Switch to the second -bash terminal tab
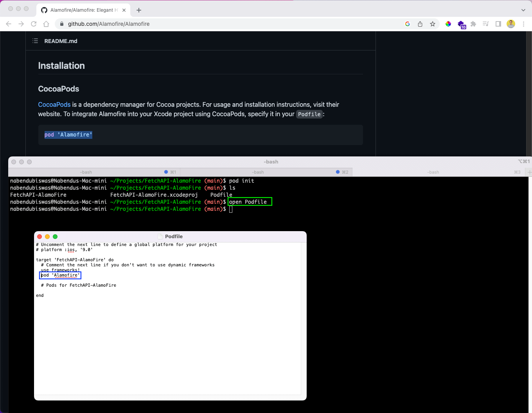The image size is (532, 413). coord(258,172)
